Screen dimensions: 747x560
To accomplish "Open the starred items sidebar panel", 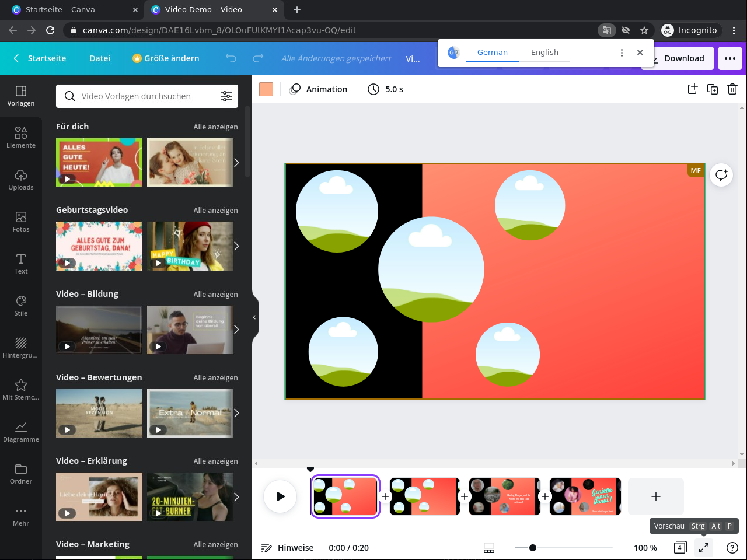I will pyautogui.click(x=21, y=390).
